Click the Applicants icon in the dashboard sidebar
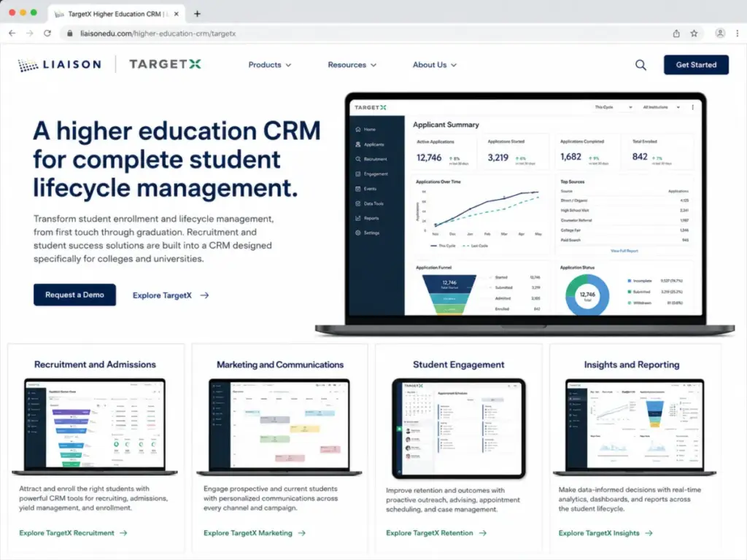The width and height of the screenshot is (747, 560). (x=358, y=144)
